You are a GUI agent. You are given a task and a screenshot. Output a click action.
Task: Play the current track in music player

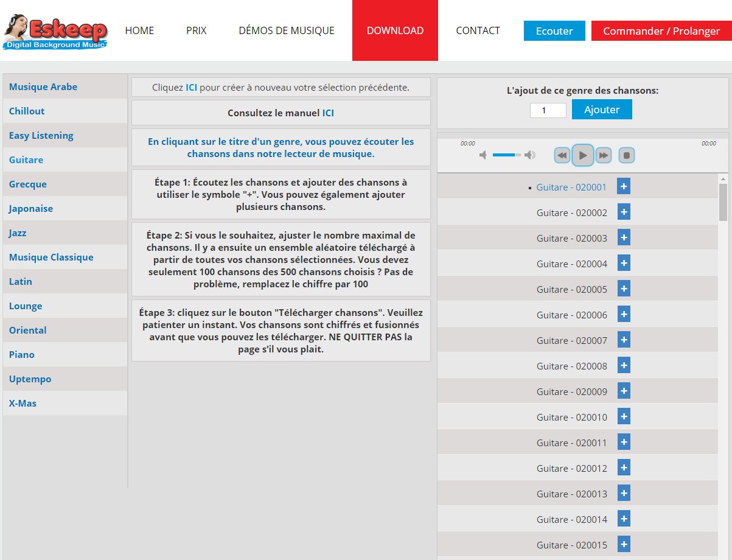point(583,155)
